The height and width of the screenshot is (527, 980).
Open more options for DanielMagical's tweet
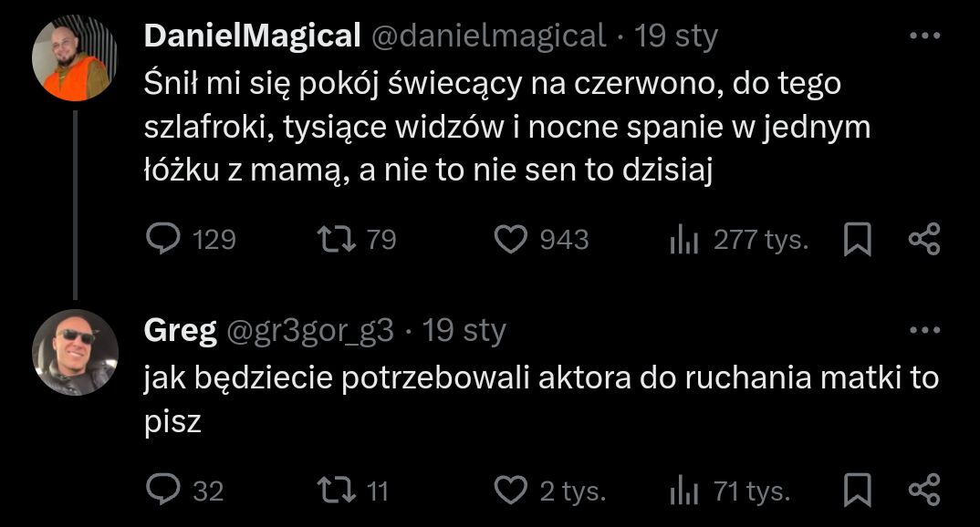click(924, 36)
